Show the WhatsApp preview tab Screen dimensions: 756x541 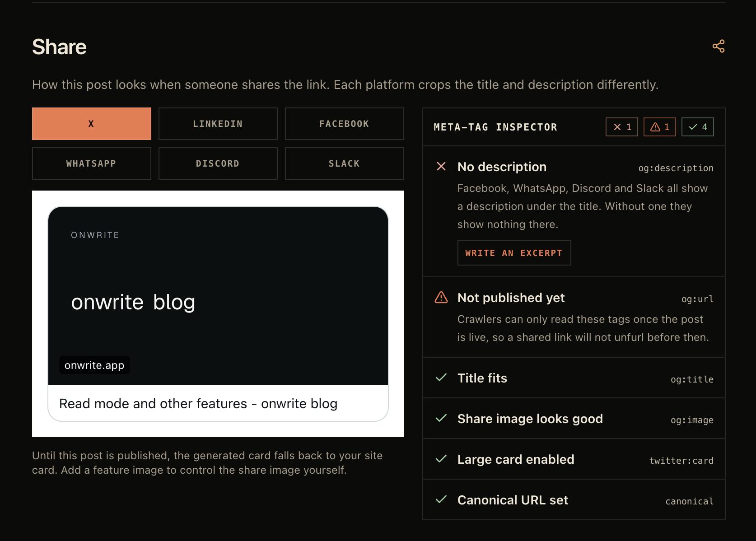point(92,163)
